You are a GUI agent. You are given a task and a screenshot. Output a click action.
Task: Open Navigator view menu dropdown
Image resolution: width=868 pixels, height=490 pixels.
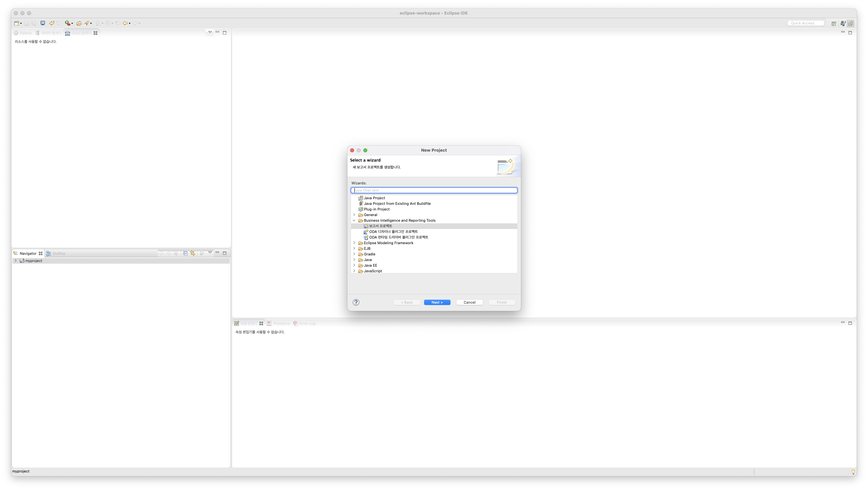[210, 252]
